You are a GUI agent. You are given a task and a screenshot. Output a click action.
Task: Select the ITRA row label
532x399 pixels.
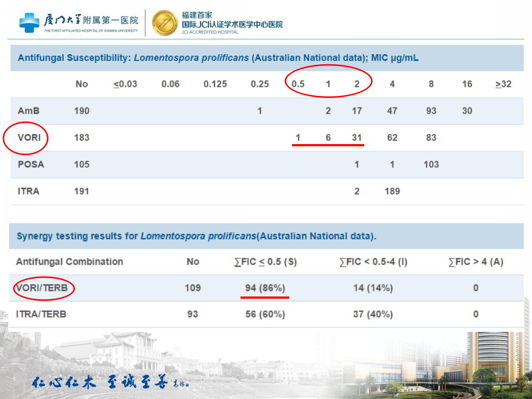[28, 191]
